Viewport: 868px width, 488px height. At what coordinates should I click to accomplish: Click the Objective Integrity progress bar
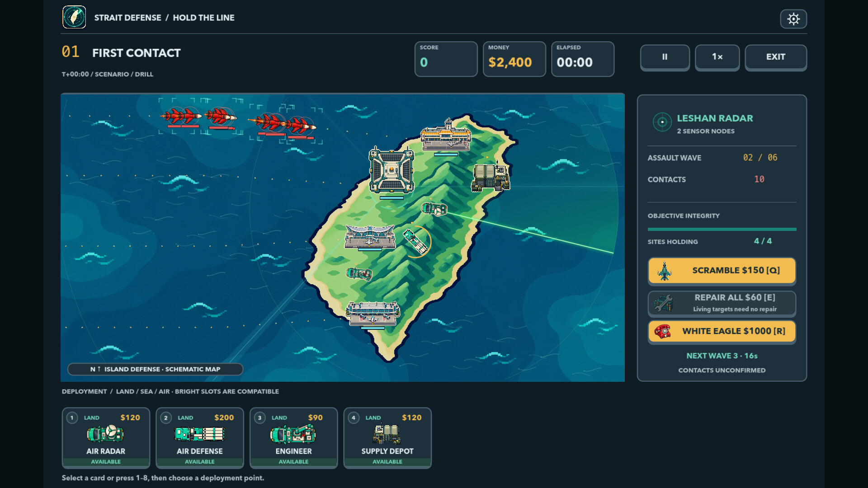coord(722,230)
